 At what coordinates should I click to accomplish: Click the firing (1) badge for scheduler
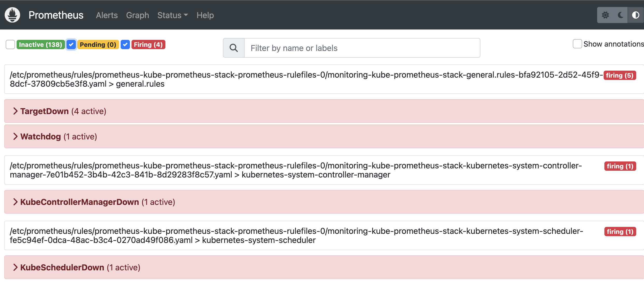point(620,232)
